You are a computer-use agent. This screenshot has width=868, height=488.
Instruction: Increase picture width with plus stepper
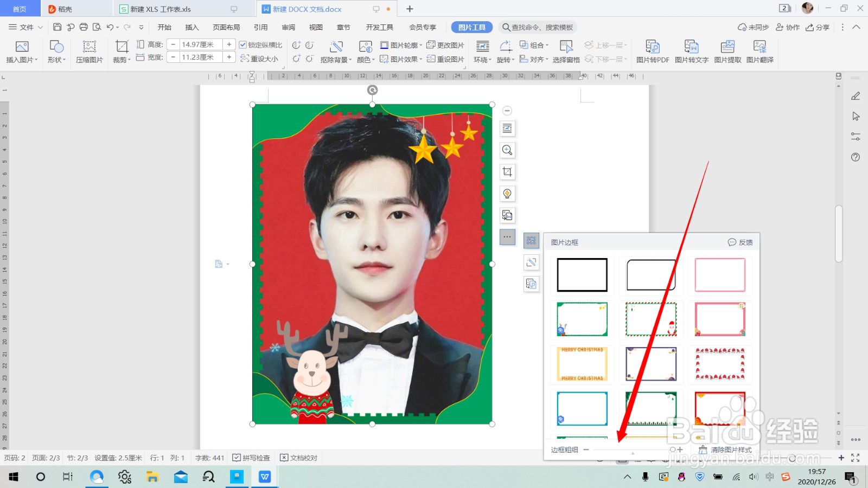coord(229,57)
